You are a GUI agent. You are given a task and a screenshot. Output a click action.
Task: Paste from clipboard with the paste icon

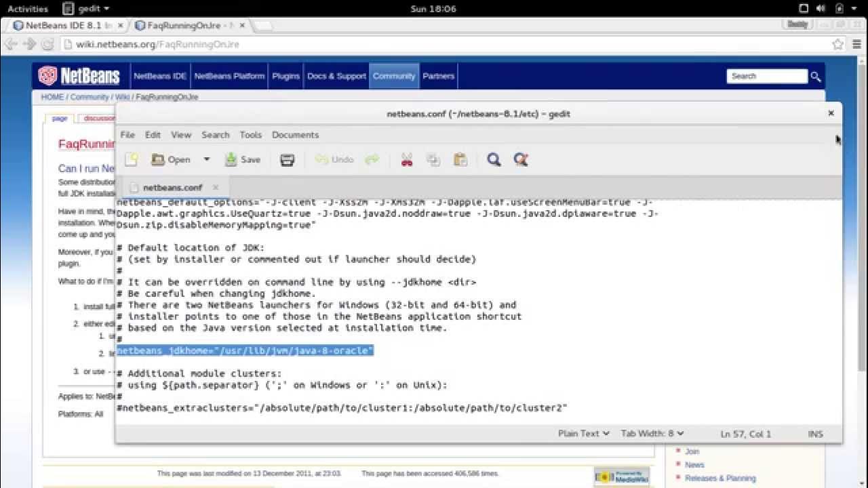point(460,159)
